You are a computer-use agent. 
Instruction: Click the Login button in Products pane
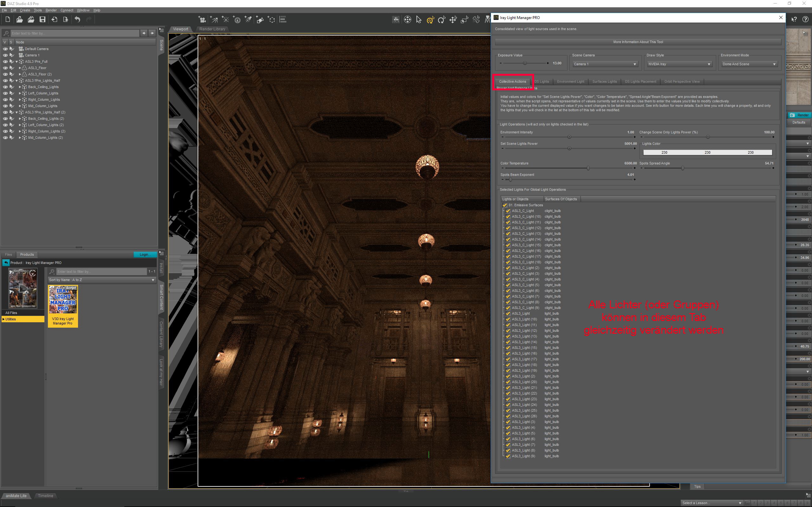pos(145,254)
